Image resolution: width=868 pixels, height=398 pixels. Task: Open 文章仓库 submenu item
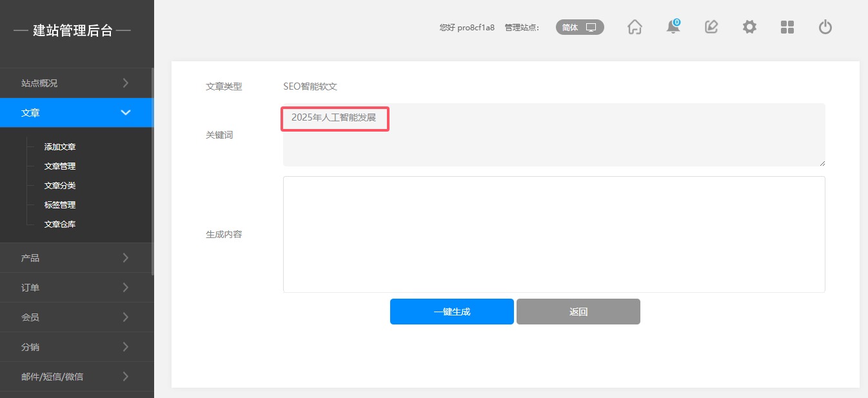click(60, 224)
